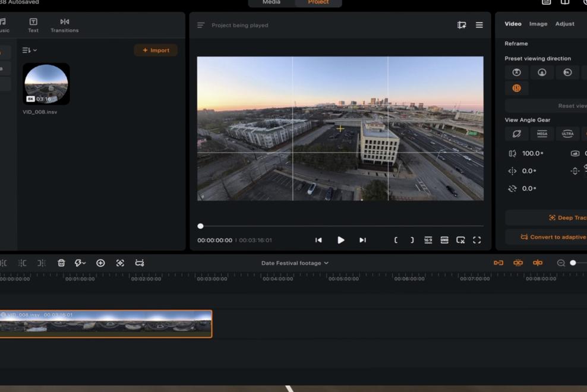The height and width of the screenshot is (392, 587).
Task: Select the ULTRA view angle gear
Action: coord(567,134)
